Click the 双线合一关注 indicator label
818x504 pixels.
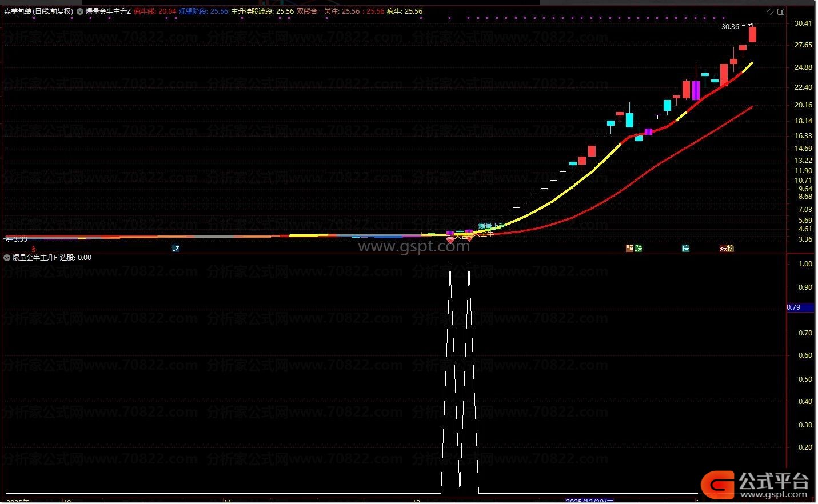340,11
